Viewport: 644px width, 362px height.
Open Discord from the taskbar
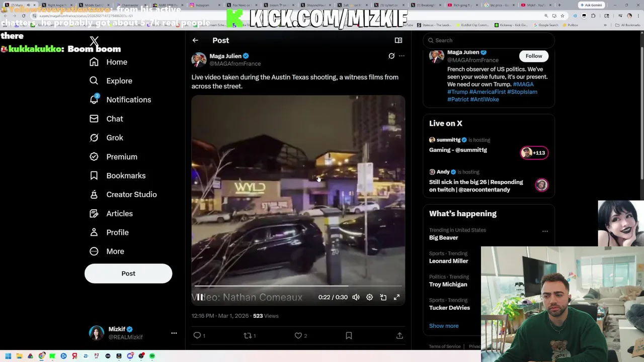[130, 356]
